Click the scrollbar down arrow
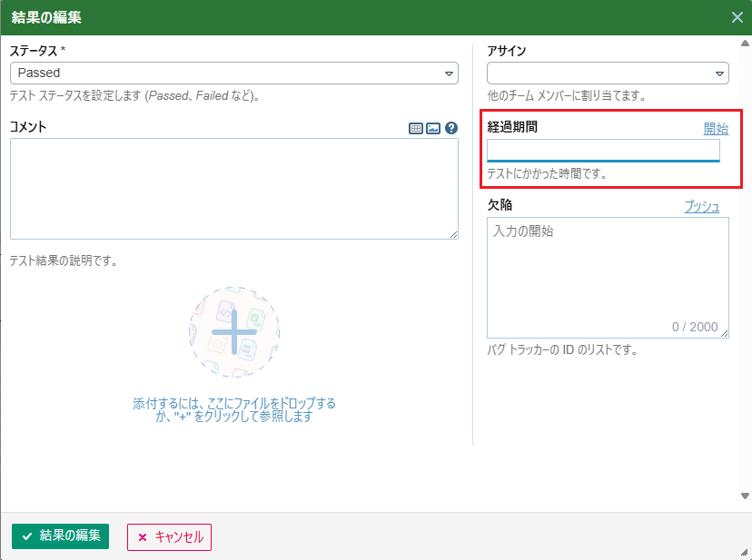Screen dimensions: 752x560 click(745, 496)
